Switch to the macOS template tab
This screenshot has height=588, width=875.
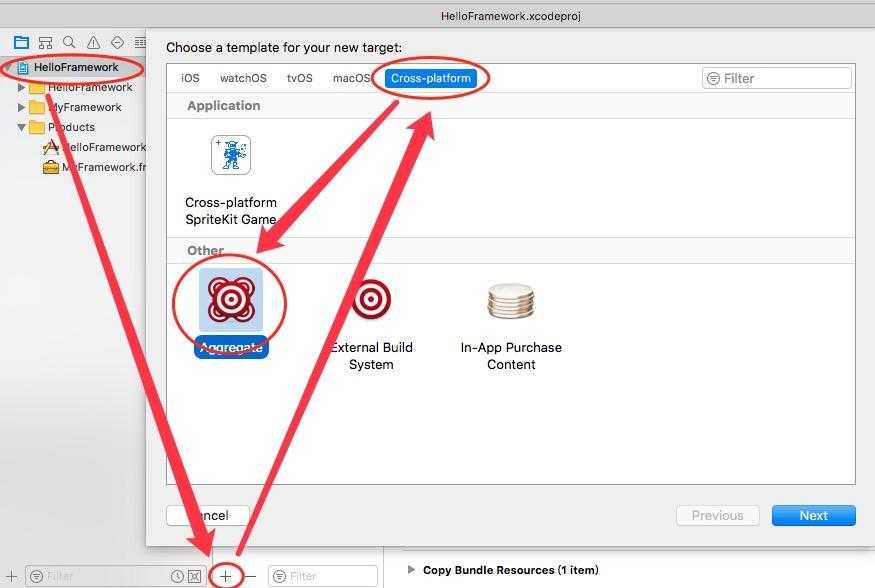pos(351,78)
